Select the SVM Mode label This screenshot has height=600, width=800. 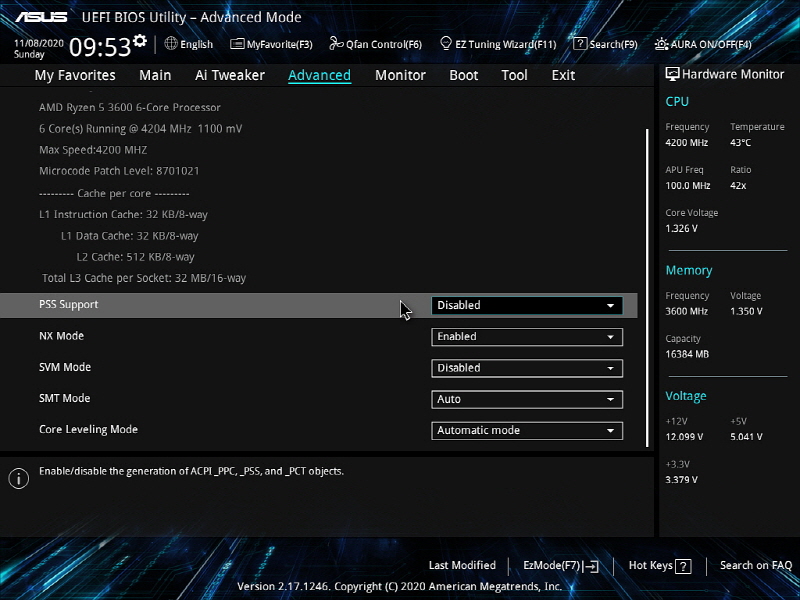(65, 367)
